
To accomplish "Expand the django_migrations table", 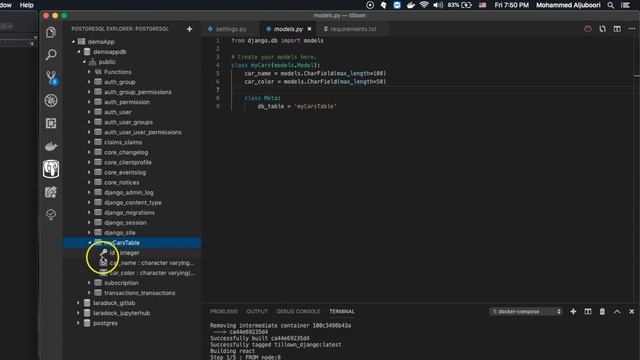I will tap(89, 212).
